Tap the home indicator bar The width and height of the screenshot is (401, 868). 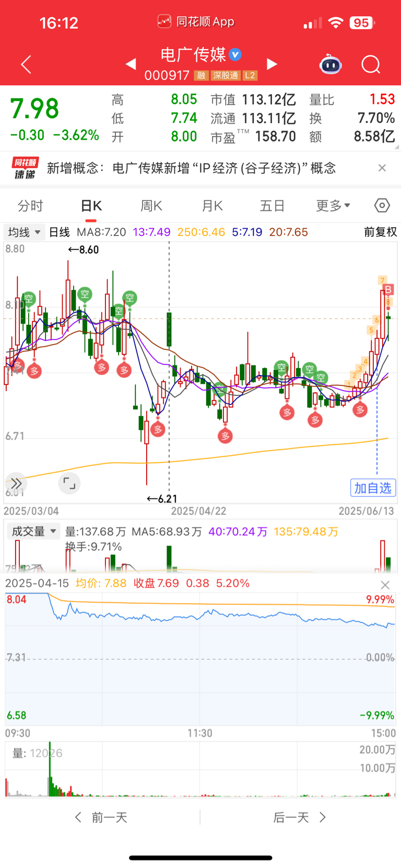click(x=200, y=858)
